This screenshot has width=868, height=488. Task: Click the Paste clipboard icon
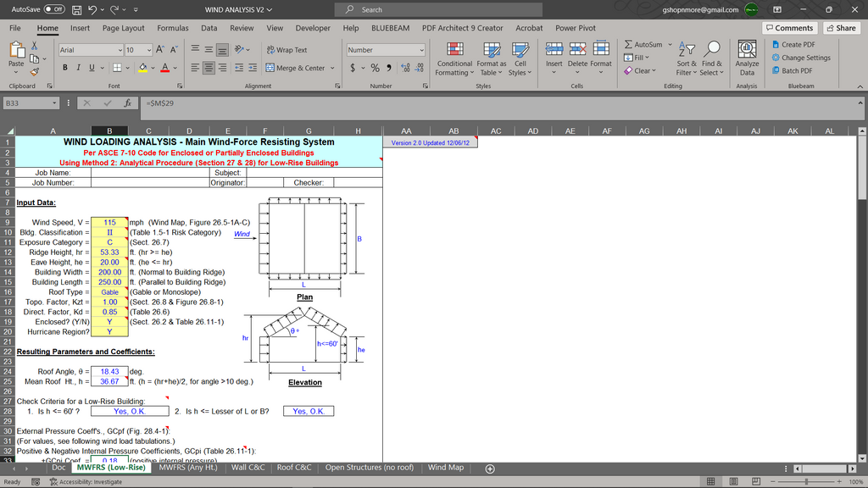coord(16,51)
